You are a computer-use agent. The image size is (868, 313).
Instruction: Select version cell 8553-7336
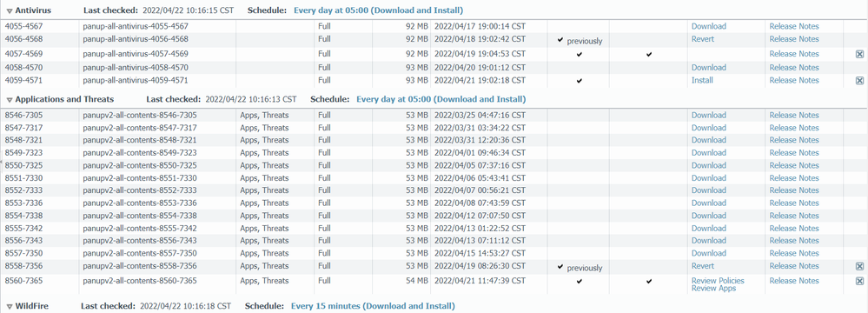click(23, 203)
